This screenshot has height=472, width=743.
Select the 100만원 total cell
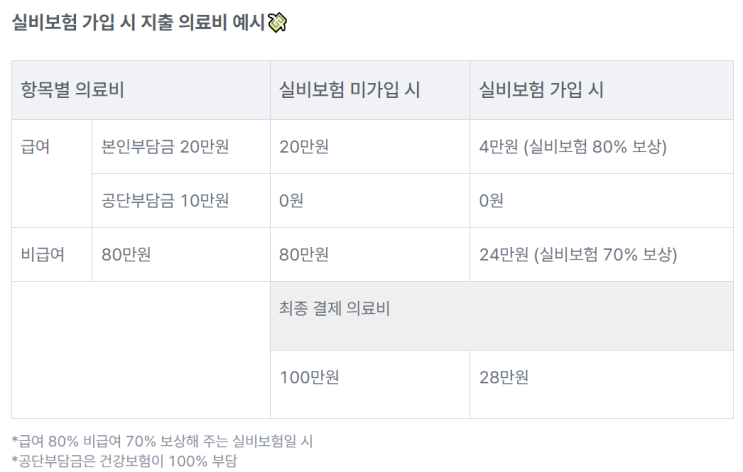pos(370,384)
